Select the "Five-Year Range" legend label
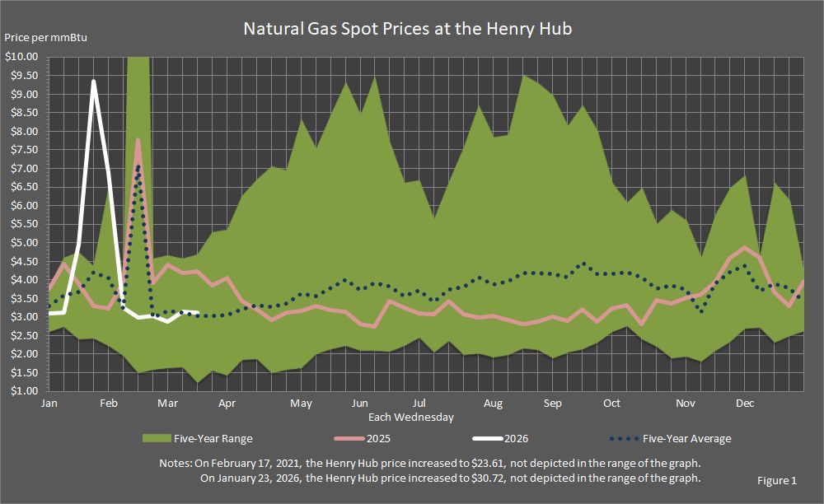This screenshot has height=504, width=824. [213, 438]
